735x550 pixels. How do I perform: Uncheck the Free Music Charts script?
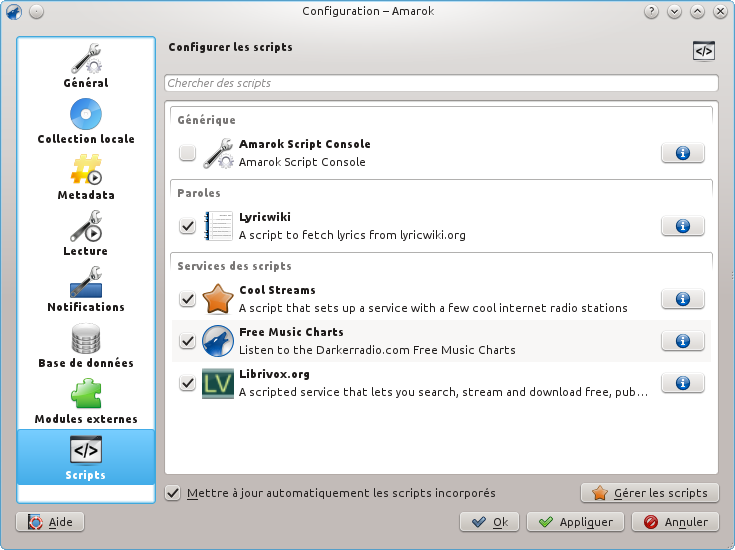(x=188, y=341)
